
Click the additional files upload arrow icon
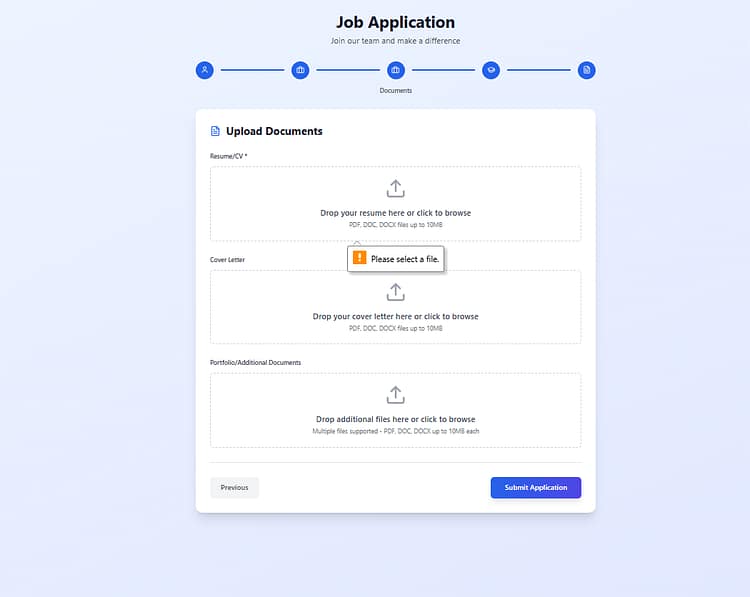395,395
